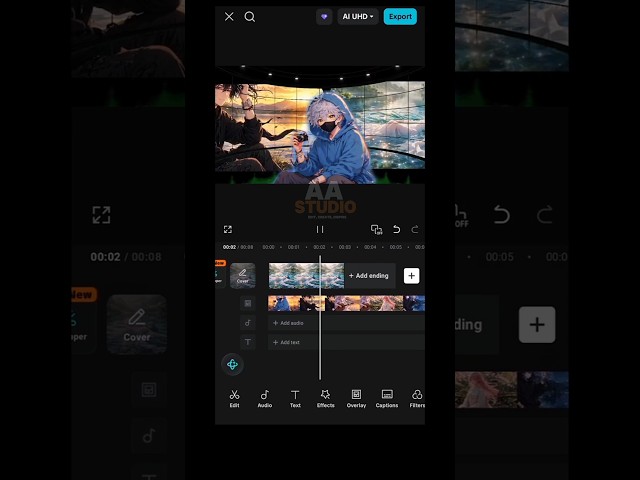Click Add audio track
640x480 pixels.
click(x=346, y=323)
